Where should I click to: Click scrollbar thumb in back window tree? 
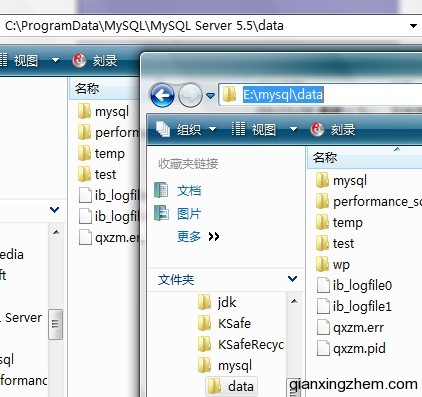(55, 324)
